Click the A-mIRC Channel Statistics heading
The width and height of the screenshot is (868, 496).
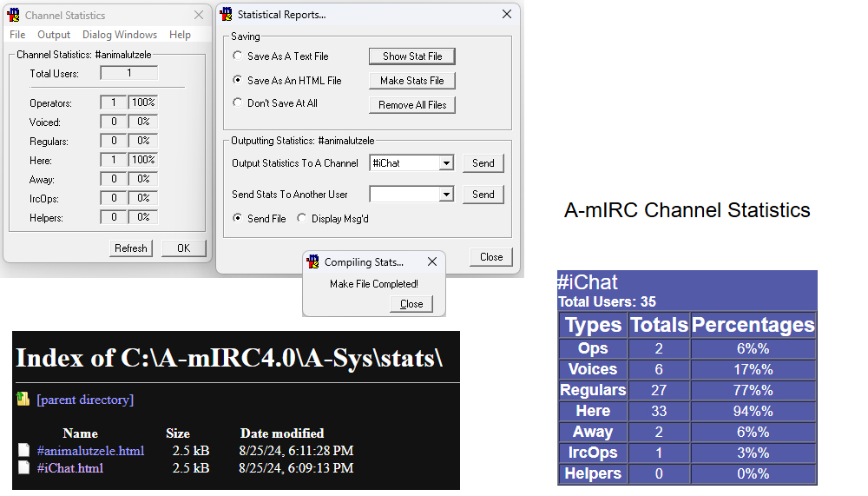pos(687,210)
